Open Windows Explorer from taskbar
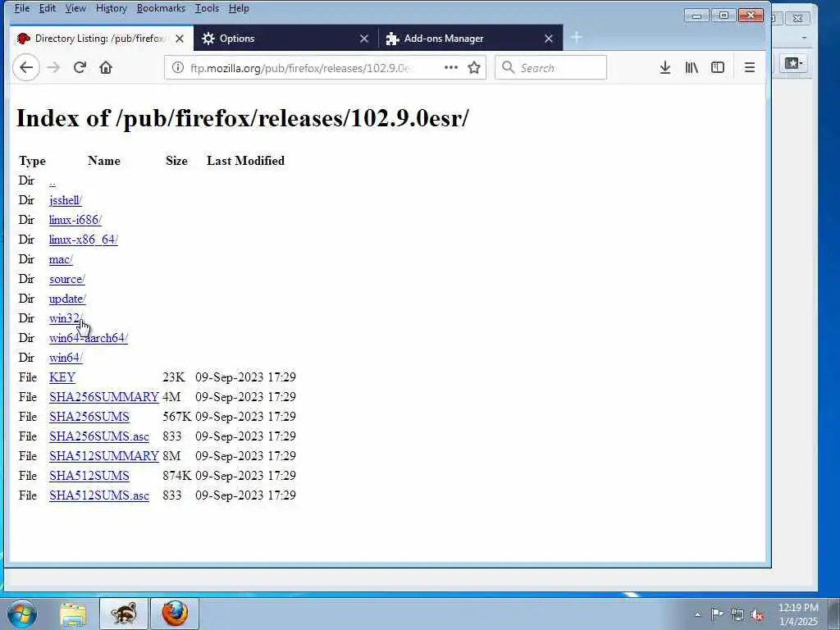This screenshot has height=630, width=840. [73, 614]
